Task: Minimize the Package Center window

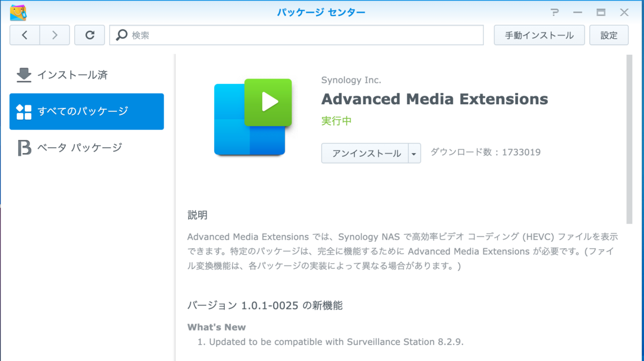Action: (578, 12)
